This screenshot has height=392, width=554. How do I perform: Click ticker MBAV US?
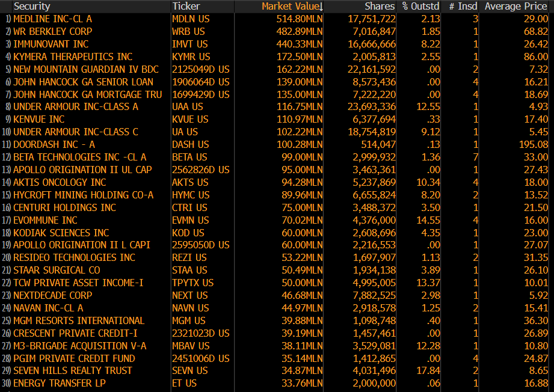(191, 346)
